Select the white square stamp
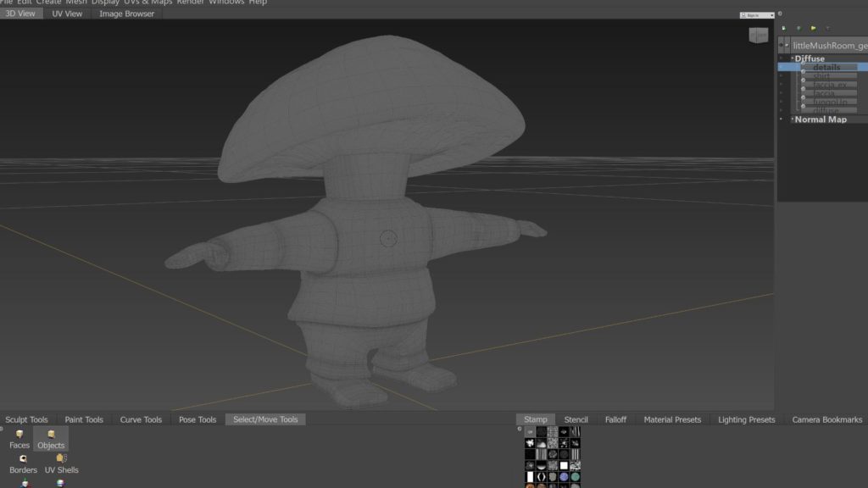Viewport: 868px width, 488px height. [564, 465]
